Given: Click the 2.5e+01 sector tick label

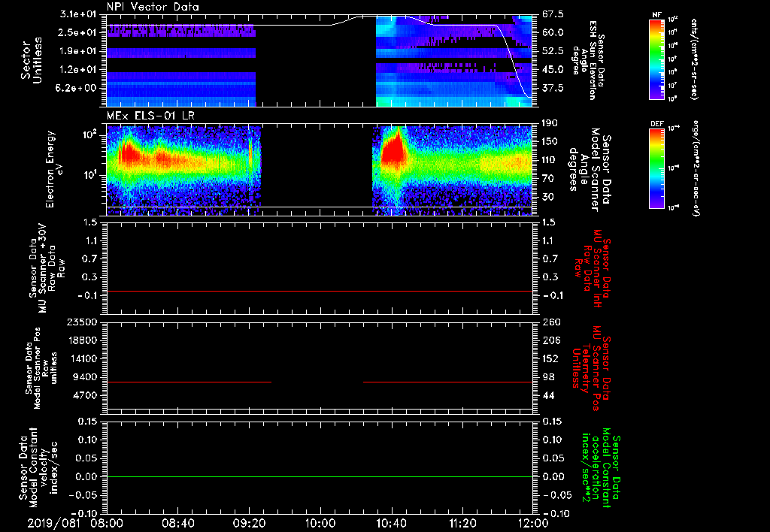Looking at the screenshot, I should pyautogui.click(x=78, y=32).
